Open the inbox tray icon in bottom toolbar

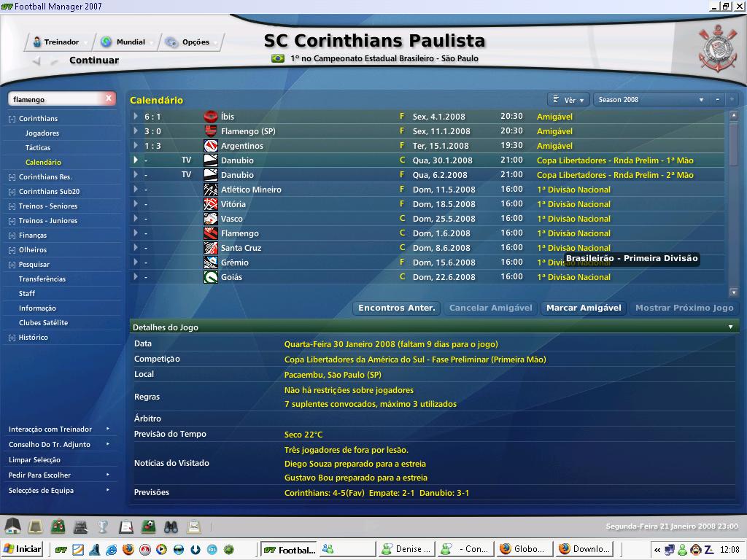tap(36, 526)
